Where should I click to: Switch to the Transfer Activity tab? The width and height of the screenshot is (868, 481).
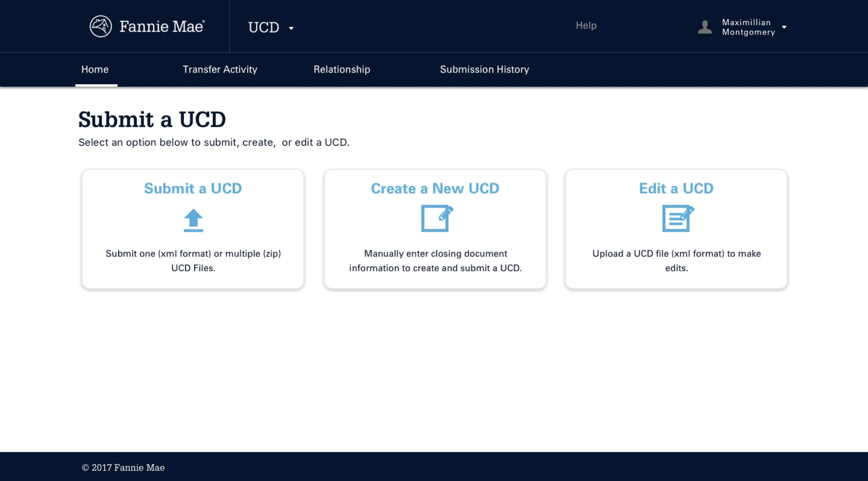coord(220,69)
